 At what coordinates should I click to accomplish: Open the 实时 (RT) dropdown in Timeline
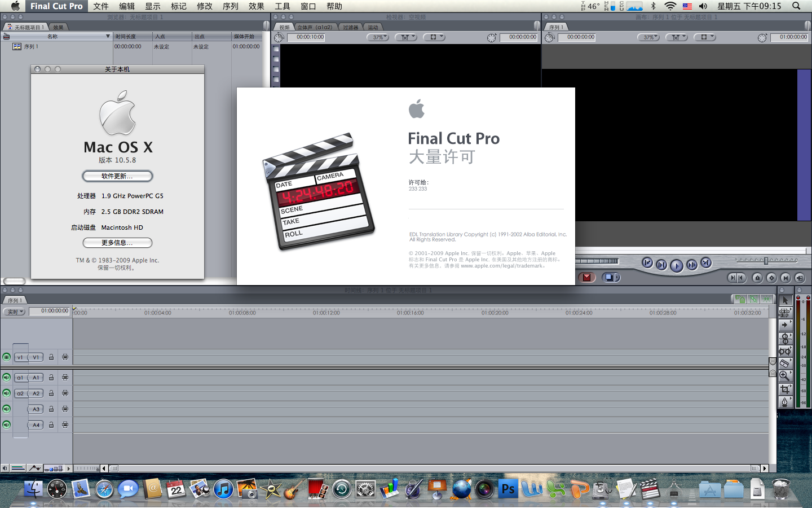point(14,312)
